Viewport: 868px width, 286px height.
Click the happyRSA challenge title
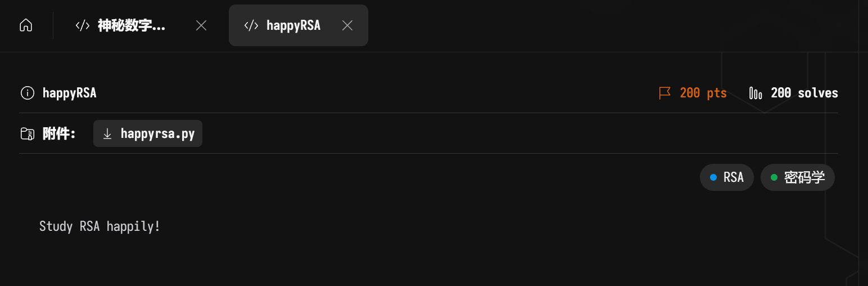click(70, 93)
